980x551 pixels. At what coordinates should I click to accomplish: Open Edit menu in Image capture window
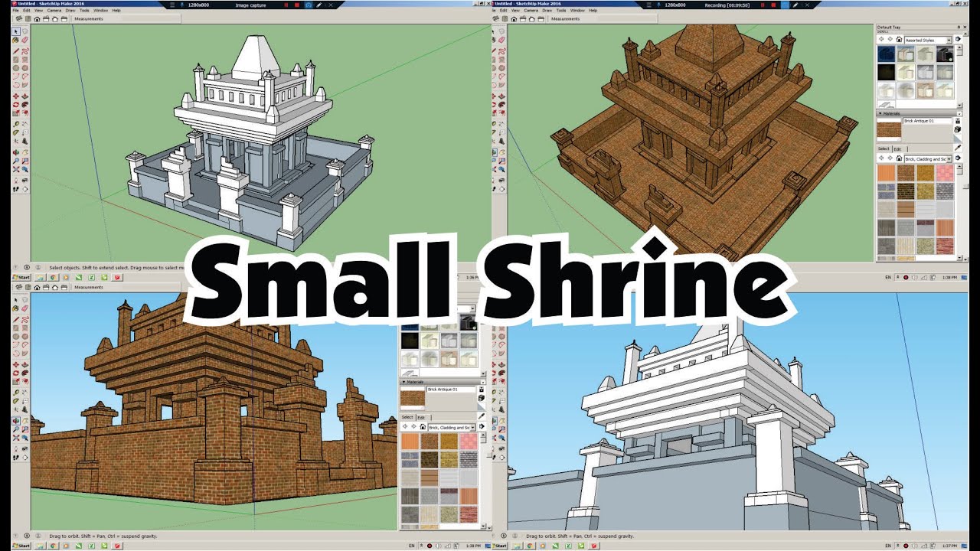pyautogui.click(x=26, y=10)
